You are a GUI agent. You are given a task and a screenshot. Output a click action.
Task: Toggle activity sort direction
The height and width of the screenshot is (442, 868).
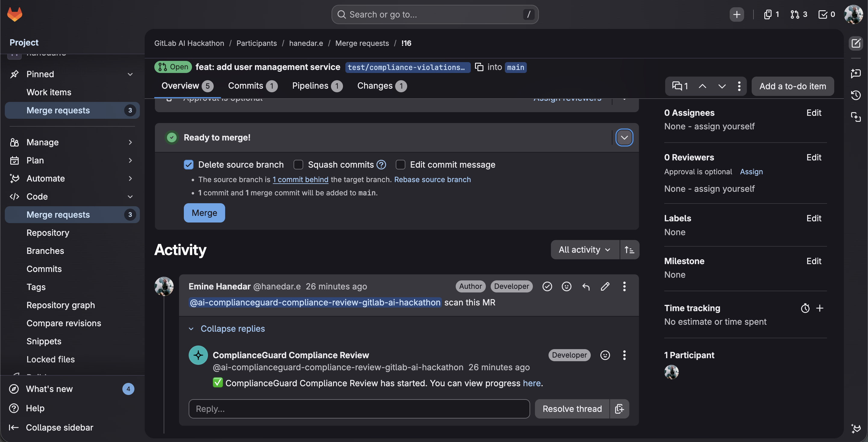(x=629, y=250)
